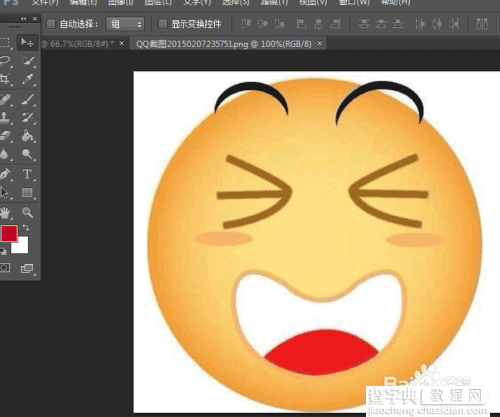Click align vertical centers icon
This screenshot has height=417, width=500.
point(263,24)
